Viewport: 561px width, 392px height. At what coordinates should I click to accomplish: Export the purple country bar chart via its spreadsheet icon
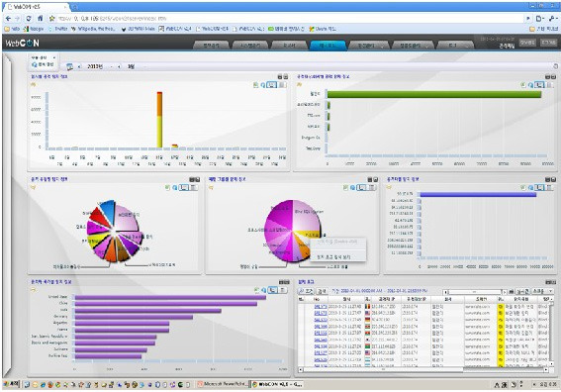point(256,290)
